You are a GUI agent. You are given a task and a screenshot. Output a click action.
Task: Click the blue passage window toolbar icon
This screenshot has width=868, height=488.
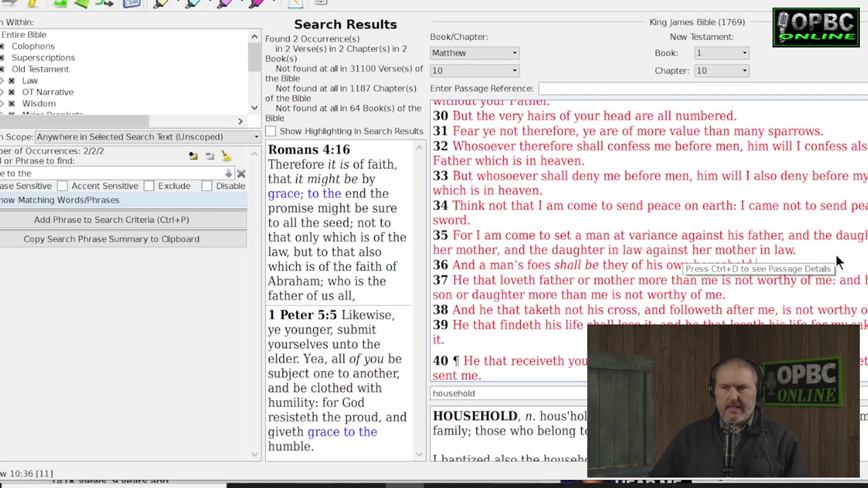132,3
